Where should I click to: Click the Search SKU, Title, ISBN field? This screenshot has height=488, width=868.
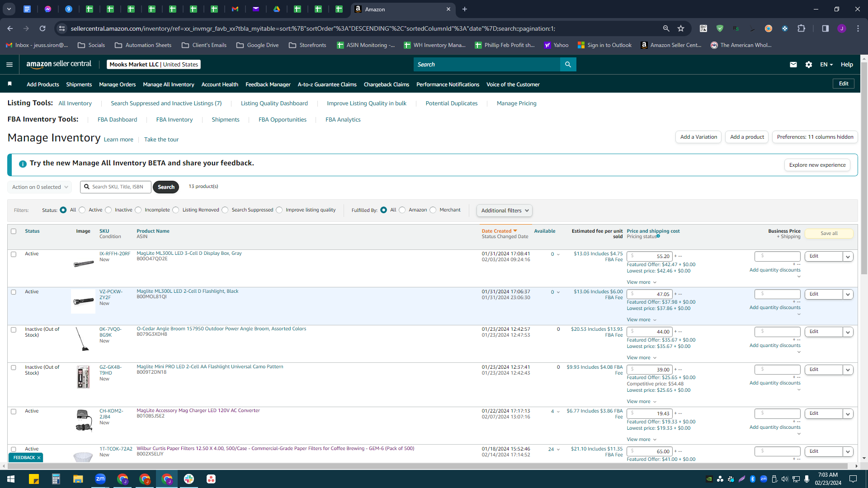tap(116, 187)
